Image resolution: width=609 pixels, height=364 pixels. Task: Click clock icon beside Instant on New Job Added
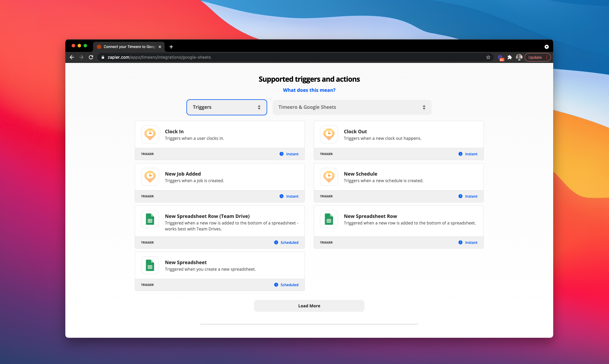[x=282, y=196]
